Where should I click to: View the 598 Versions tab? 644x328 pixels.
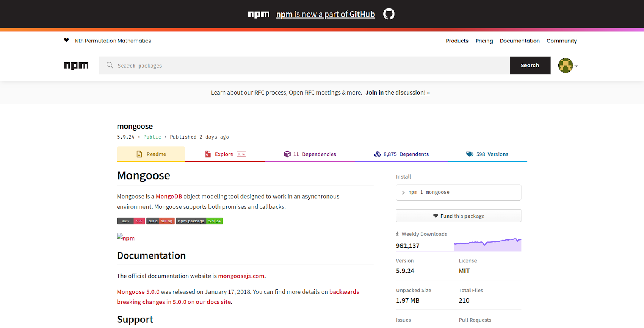point(487,154)
